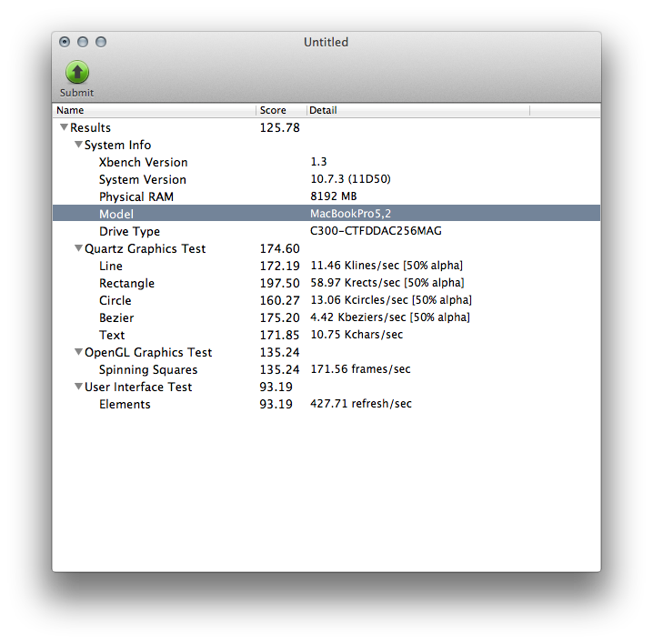
Task: Click the window zoom button
Action: click(101, 42)
